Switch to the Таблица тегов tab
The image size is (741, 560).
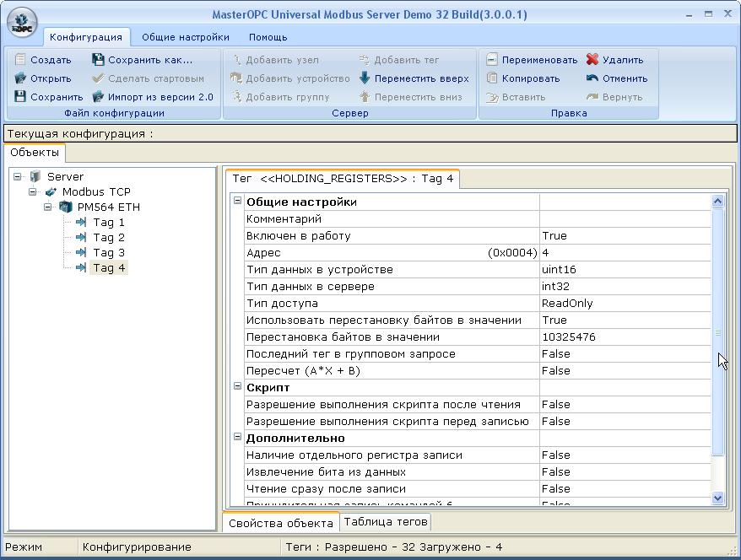[x=386, y=522]
